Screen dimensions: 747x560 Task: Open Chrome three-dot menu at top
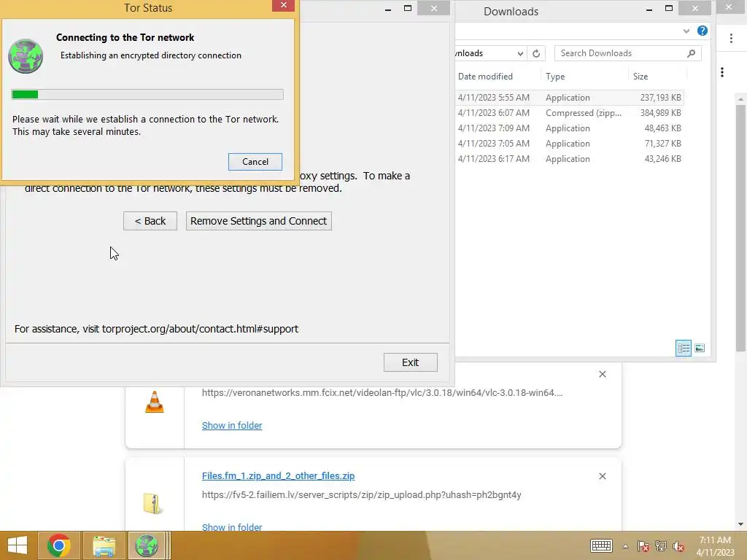(731, 39)
